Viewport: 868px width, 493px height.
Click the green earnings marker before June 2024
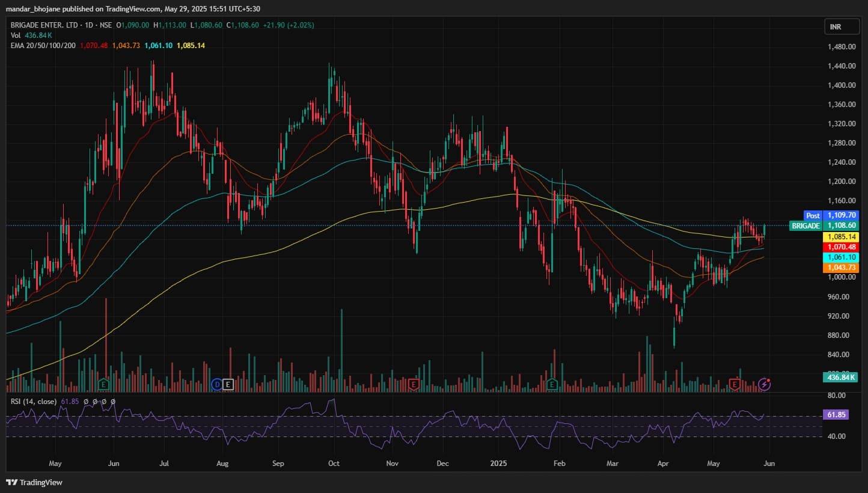pyautogui.click(x=104, y=384)
